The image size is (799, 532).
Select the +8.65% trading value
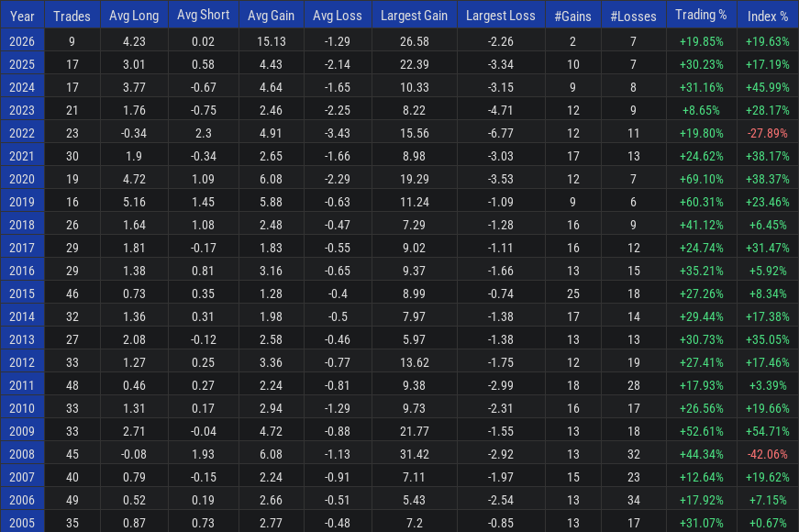coord(701,110)
